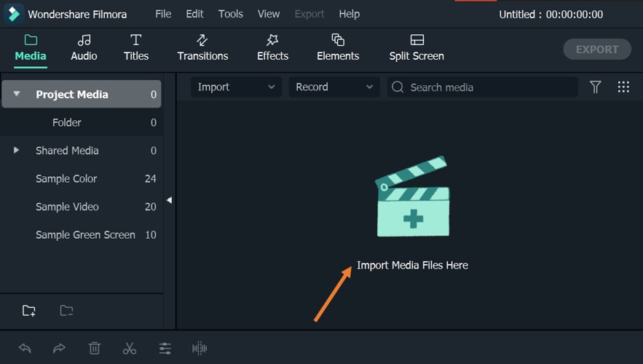The image size is (643, 364).
Task: Collapse the left media sidebar arrow
Action: point(169,199)
